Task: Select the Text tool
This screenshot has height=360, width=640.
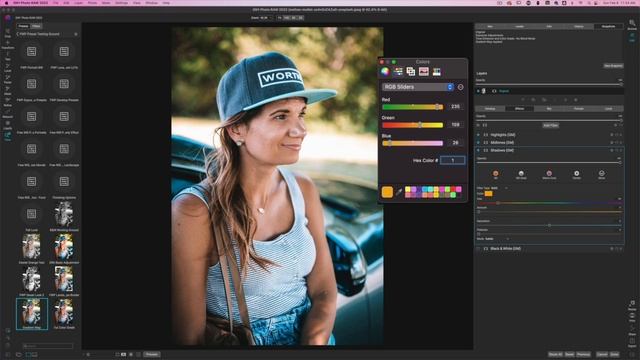Action: 7,56
